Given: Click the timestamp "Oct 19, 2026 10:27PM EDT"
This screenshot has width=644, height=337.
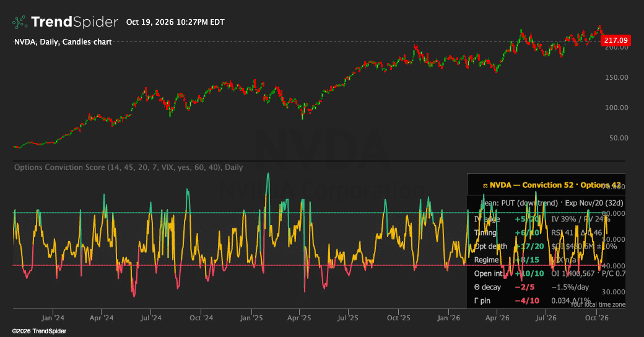Looking at the screenshot, I should click(175, 22).
